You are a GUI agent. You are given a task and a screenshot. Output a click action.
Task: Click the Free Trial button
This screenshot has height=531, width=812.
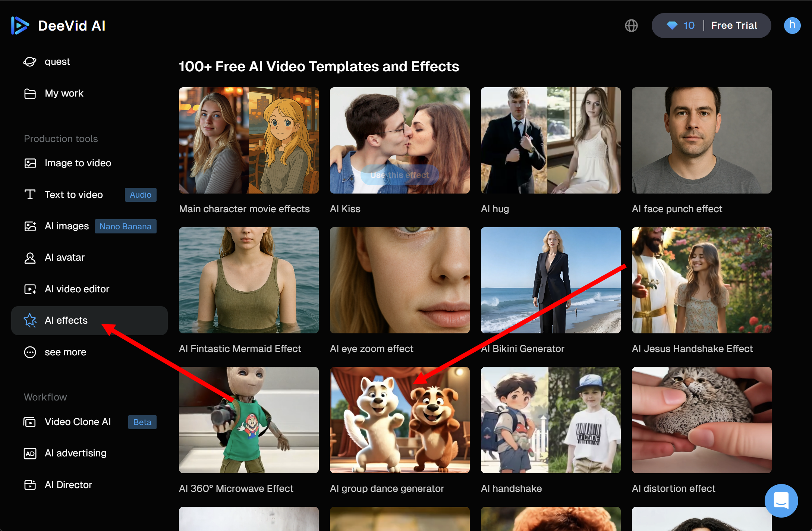click(x=734, y=25)
